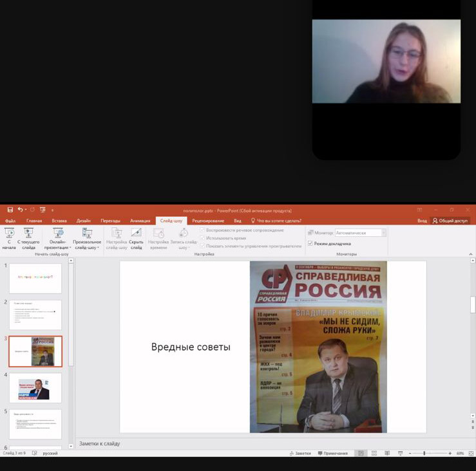This screenshot has width=476, height=471.
Task: Select slide 4 thumbnail
Action: pos(35,388)
